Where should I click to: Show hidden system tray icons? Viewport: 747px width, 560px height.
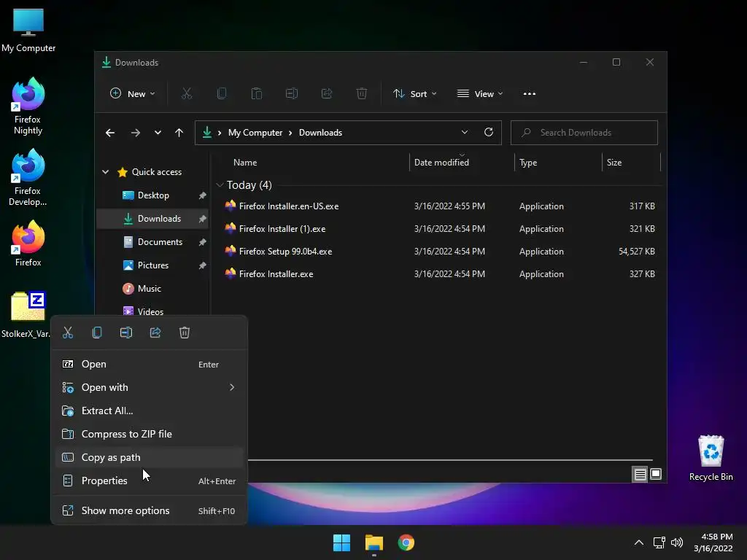pyautogui.click(x=639, y=542)
